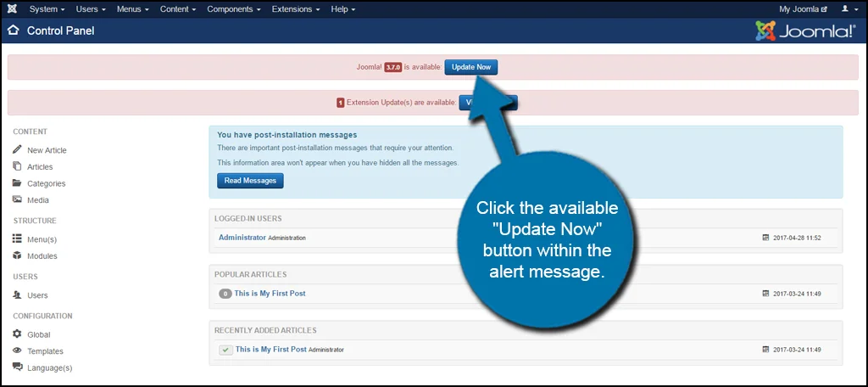Click the Templates eye icon
Image resolution: width=868 pixels, height=387 pixels.
coord(17,351)
